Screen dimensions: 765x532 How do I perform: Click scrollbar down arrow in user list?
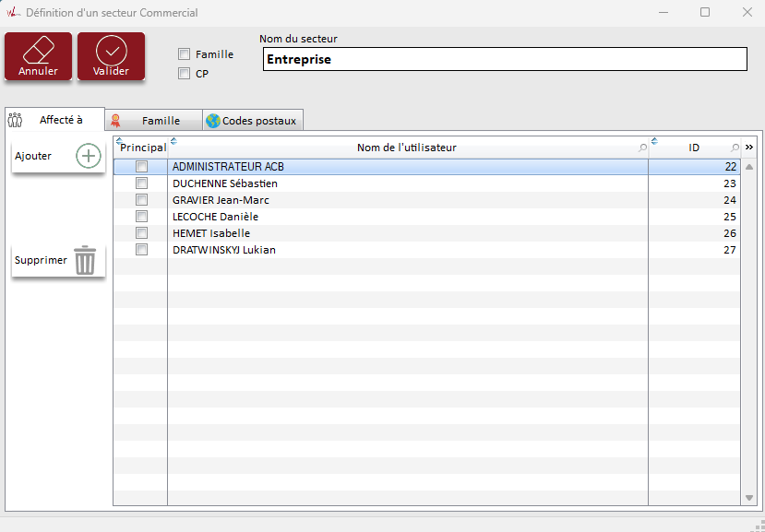coord(749,498)
